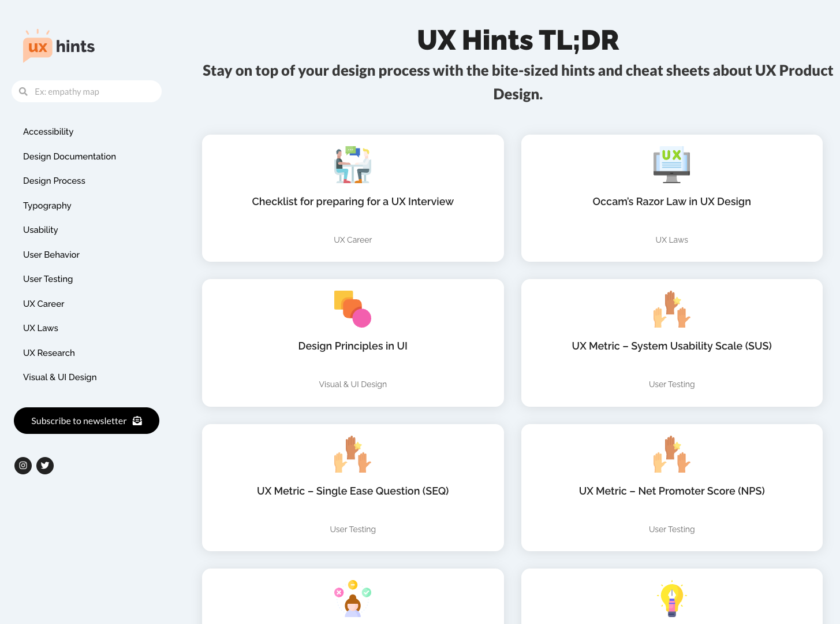The height and width of the screenshot is (624, 840).
Task: Select the Typography category
Action: tap(47, 205)
